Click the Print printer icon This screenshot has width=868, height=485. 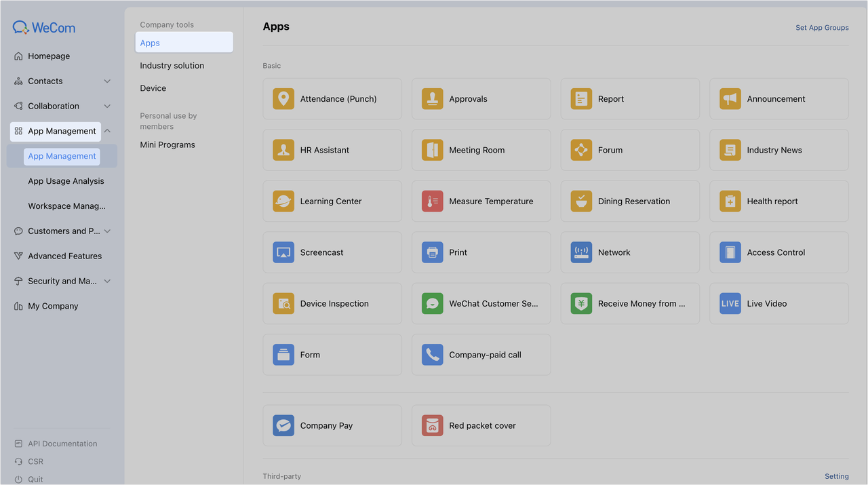[x=433, y=252]
